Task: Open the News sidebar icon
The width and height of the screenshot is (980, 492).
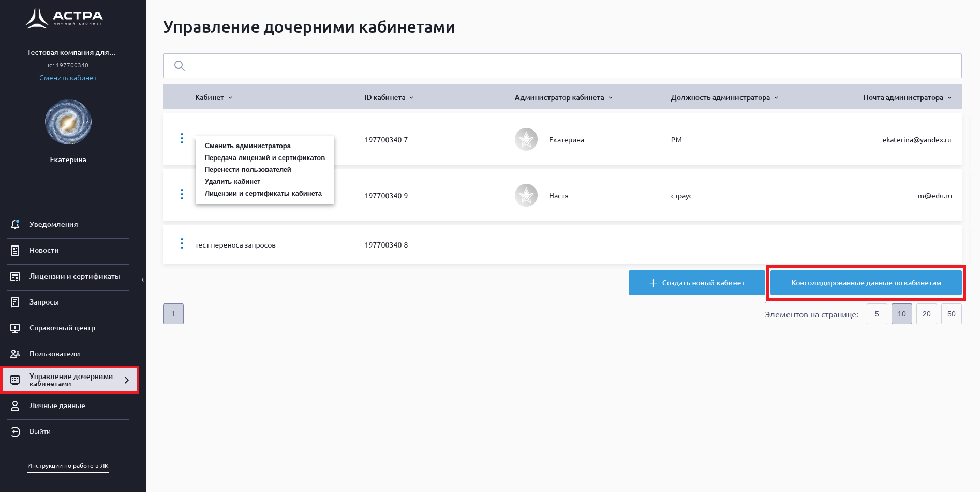Action: pyautogui.click(x=15, y=251)
